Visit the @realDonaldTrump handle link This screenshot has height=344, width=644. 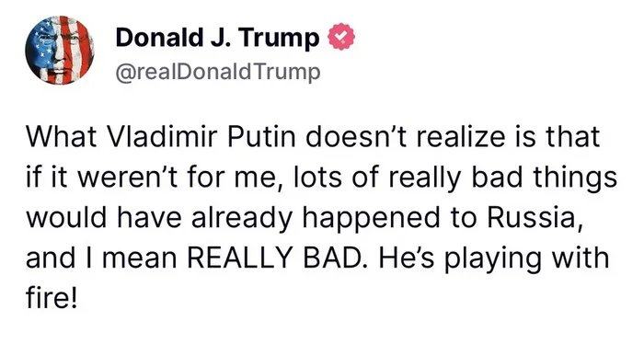click(x=218, y=73)
